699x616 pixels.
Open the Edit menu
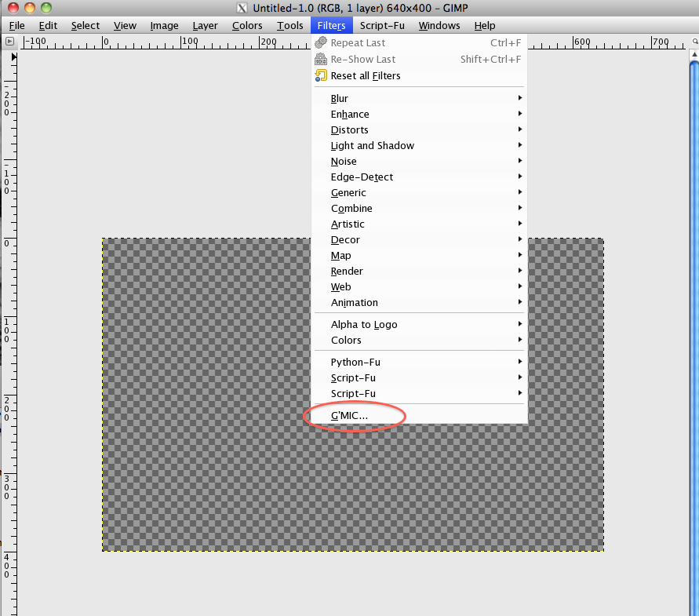pos(48,25)
